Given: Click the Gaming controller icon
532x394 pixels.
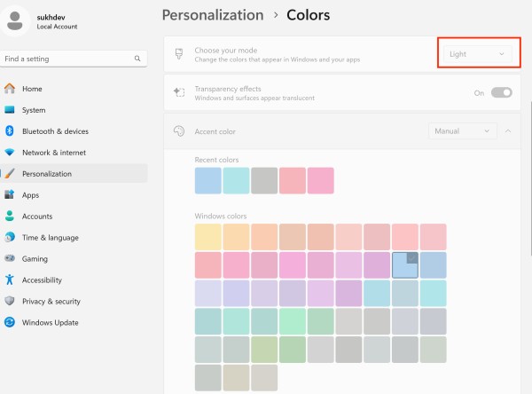Looking at the screenshot, I should pos(10,259).
